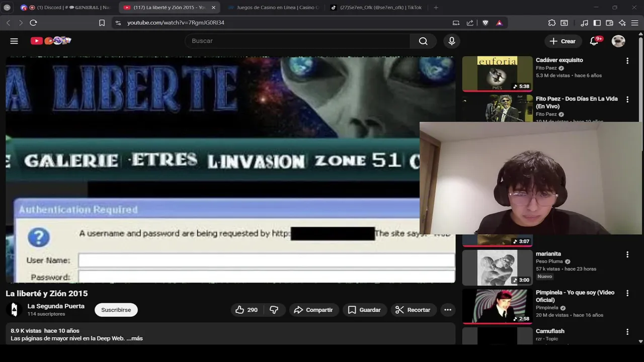Open marianita video thumbnail

tap(497, 267)
